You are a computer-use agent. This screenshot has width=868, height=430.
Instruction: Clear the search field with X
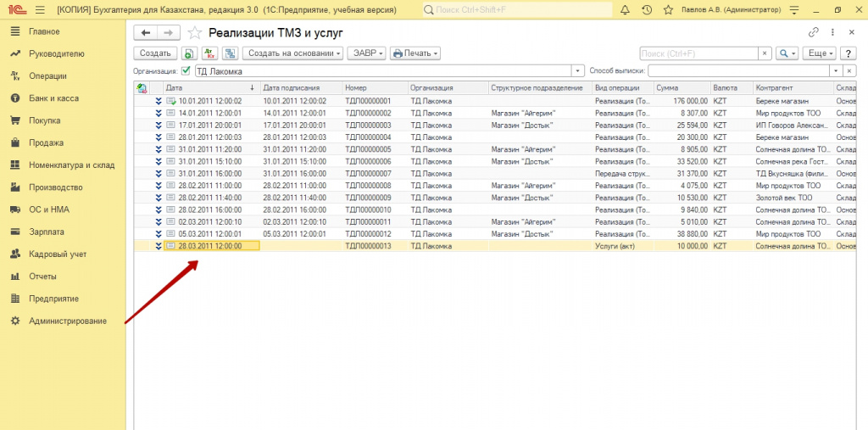click(x=765, y=53)
